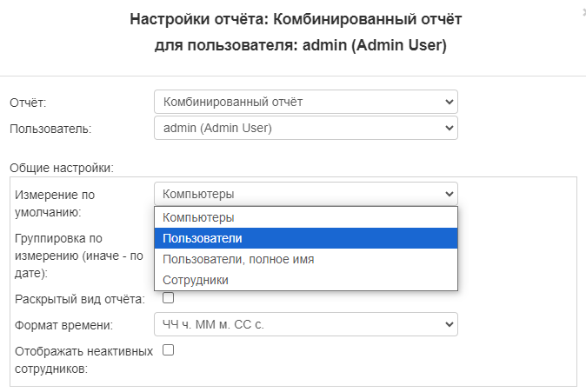The image size is (586, 392).
Task: Expand the Формат времени dropdown
Action: (305, 325)
